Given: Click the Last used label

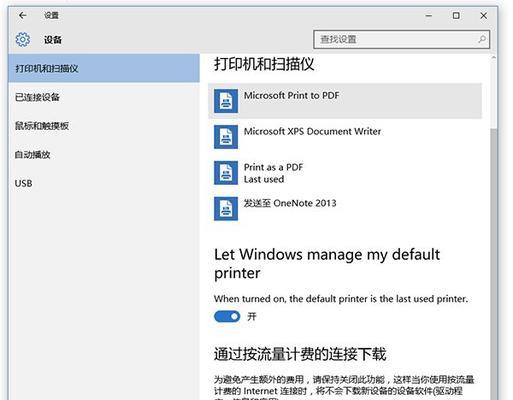Looking at the screenshot, I should tap(264, 179).
